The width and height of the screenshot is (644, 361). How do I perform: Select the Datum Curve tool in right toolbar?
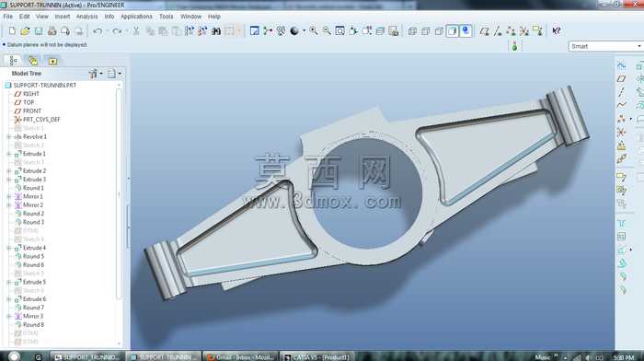tap(621, 105)
